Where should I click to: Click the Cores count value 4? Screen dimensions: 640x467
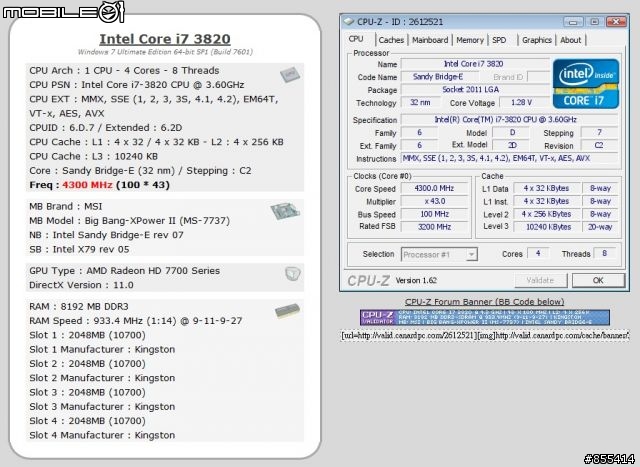538,254
